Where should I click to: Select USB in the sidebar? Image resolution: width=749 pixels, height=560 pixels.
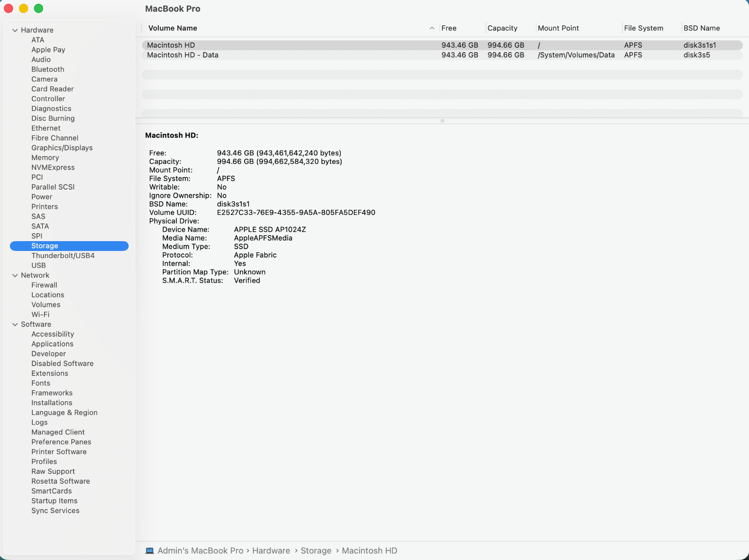click(x=38, y=266)
